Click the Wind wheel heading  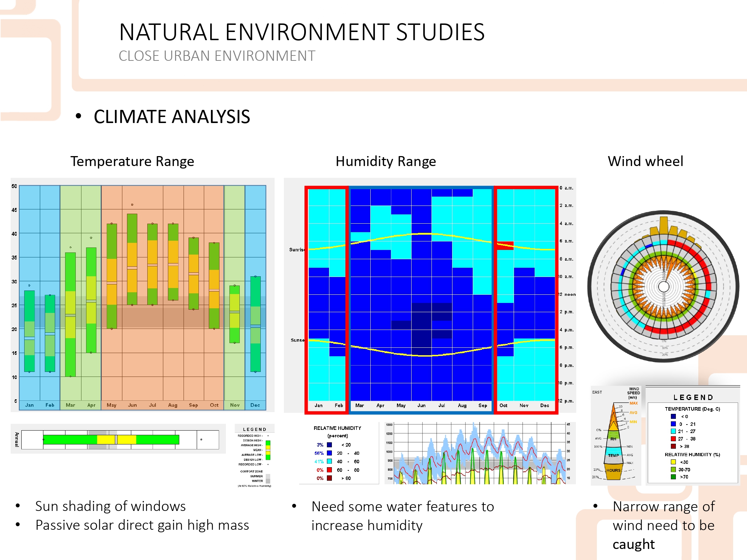tap(645, 161)
